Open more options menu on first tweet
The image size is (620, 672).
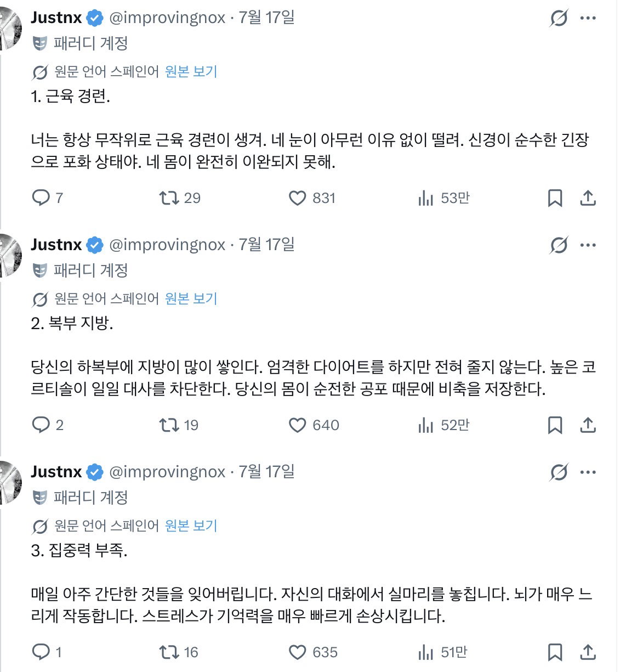[x=588, y=18]
